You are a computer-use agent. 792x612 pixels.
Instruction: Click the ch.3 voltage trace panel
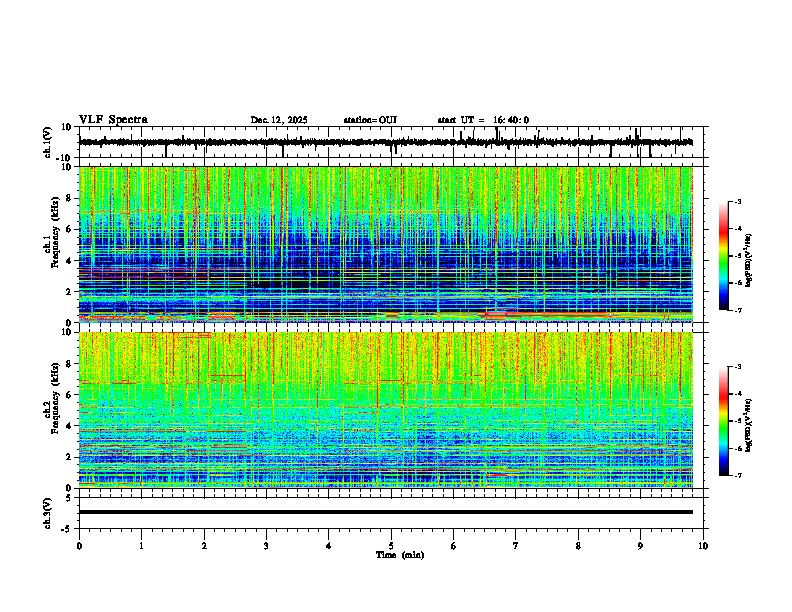coord(393,513)
